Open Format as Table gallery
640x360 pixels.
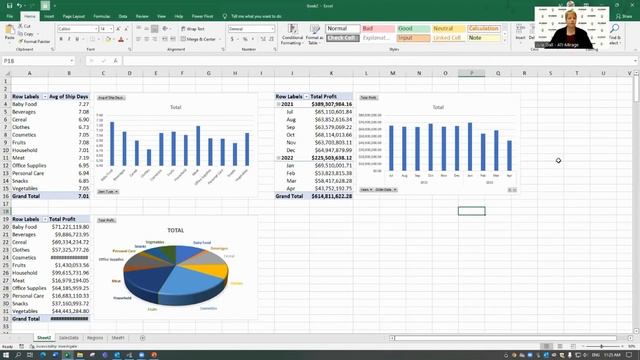pos(314,34)
